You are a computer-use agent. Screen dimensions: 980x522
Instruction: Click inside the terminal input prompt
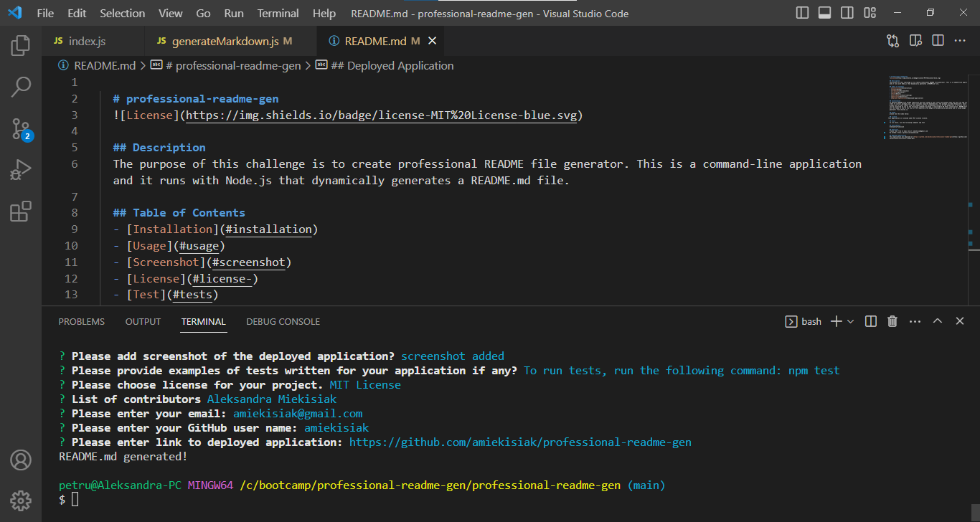click(75, 500)
